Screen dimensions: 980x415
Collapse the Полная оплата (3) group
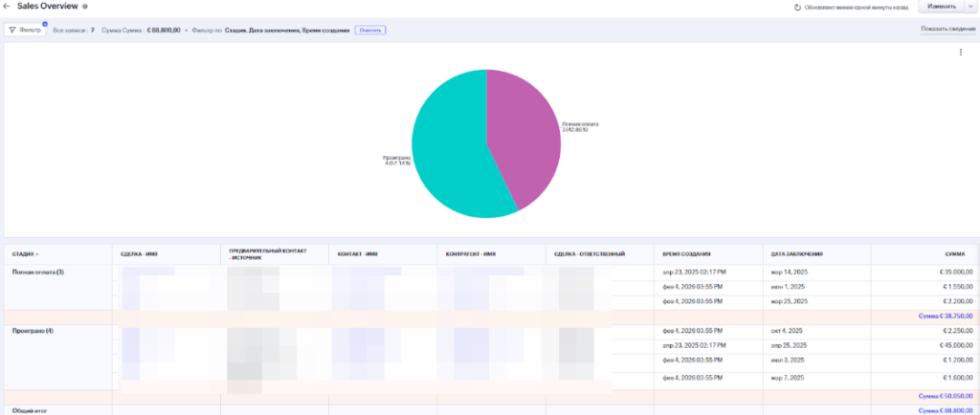(x=37, y=273)
